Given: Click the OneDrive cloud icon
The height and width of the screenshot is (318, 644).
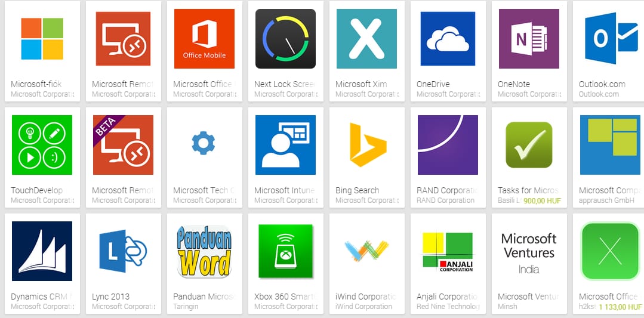Looking at the screenshot, I should click(448, 39).
